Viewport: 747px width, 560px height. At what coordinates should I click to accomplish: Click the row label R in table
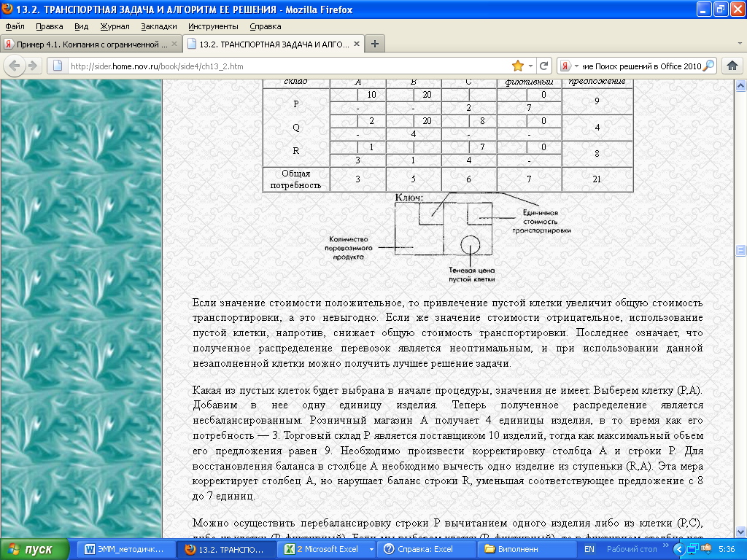coord(296,151)
